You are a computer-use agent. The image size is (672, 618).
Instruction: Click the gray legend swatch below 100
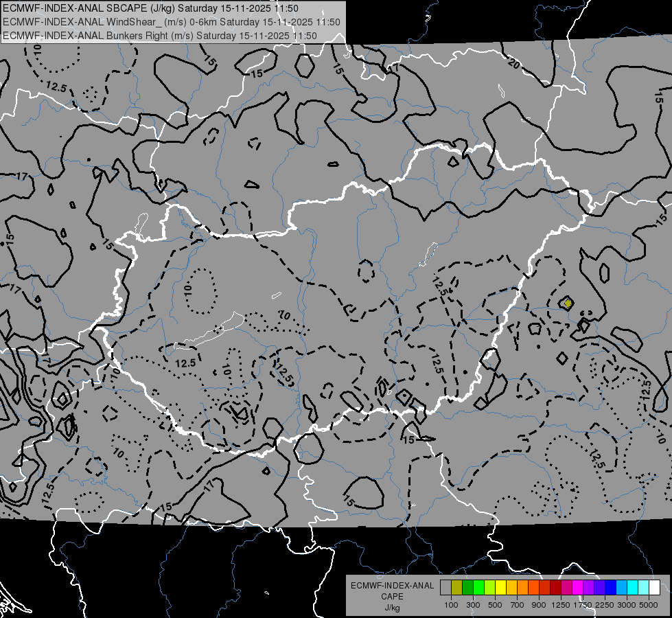(x=445, y=587)
